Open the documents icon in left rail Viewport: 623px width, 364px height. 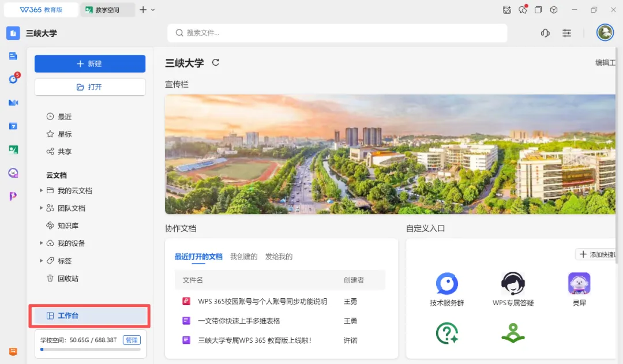coord(13,56)
